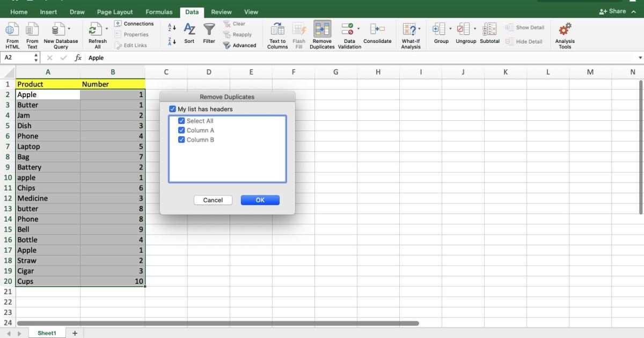The image size is (644, 338).
Task: Switch to the Draw tab
Action: point(77,12)
